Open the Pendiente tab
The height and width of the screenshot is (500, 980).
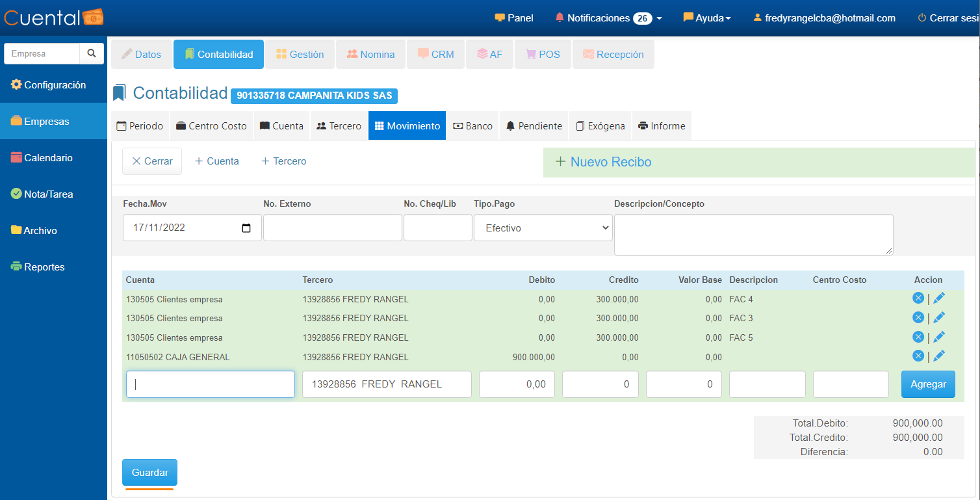(534, 126)
